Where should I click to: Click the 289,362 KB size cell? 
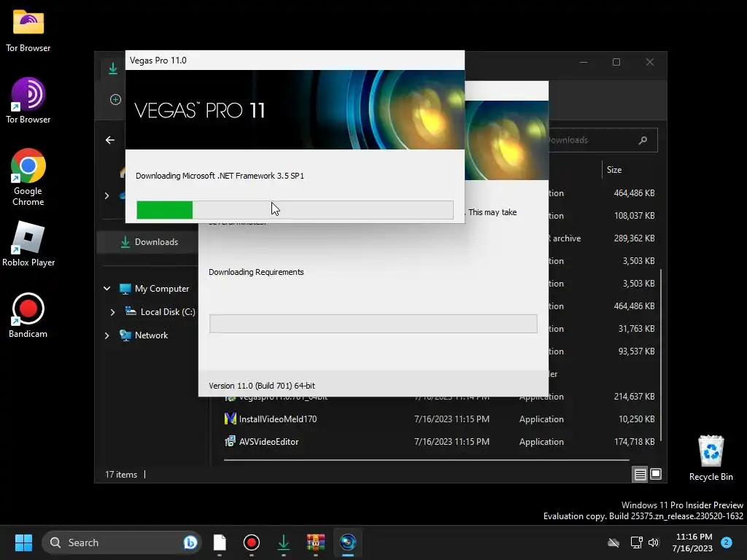click(x=634, y=238)
